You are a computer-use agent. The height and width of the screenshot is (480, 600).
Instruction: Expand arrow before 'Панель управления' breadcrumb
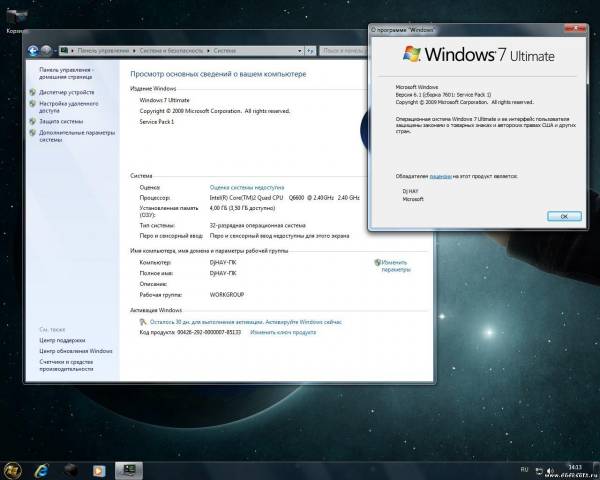[x=73, y=51]
